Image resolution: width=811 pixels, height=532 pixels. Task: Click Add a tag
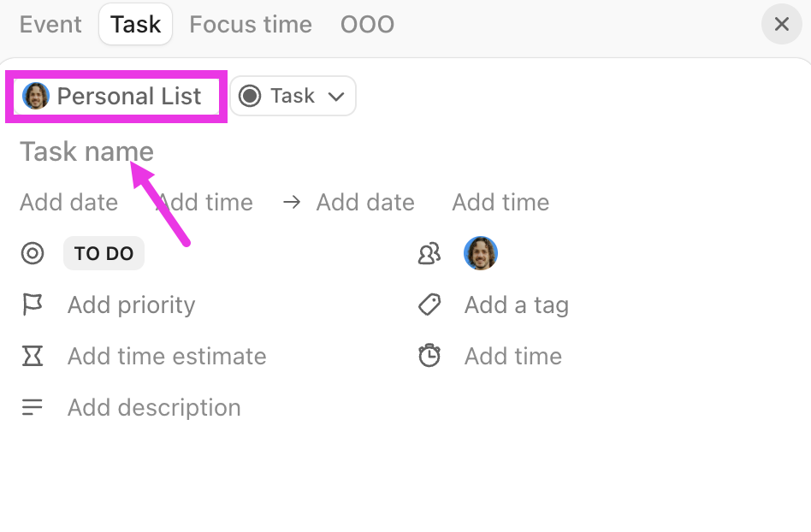click(517, 304)
